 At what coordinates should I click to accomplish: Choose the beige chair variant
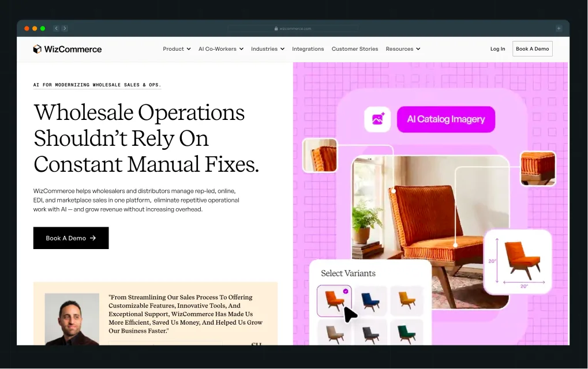(x=334, y=333)
